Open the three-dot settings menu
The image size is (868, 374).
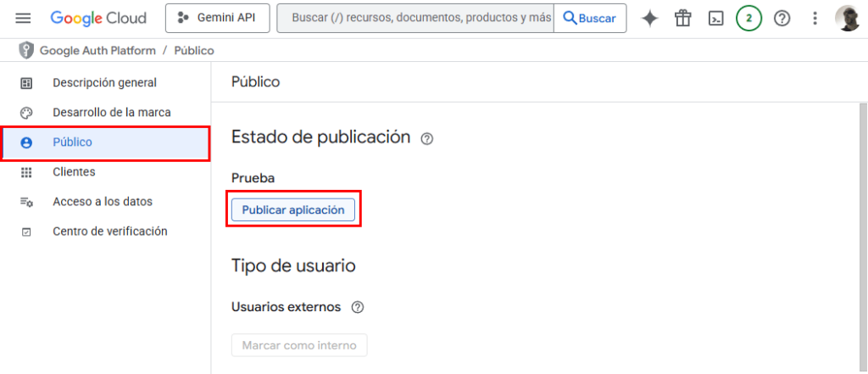[815, 18]
